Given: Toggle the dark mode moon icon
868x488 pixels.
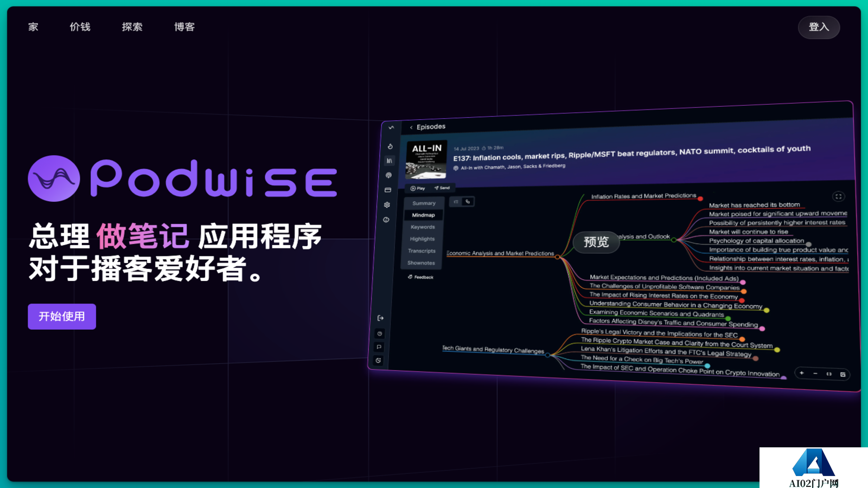Looking at the screenshot, I should click(x=379, y=361).
